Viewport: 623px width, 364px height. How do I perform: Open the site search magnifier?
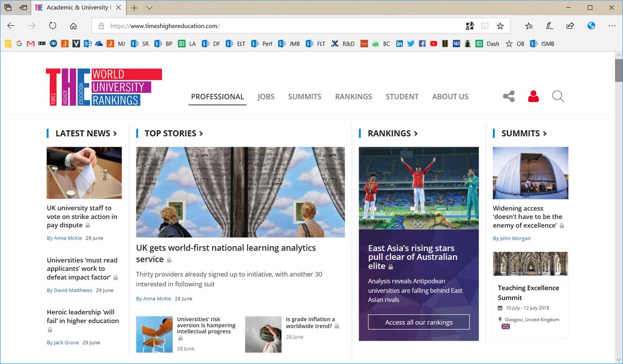click(x=558, y=96)
